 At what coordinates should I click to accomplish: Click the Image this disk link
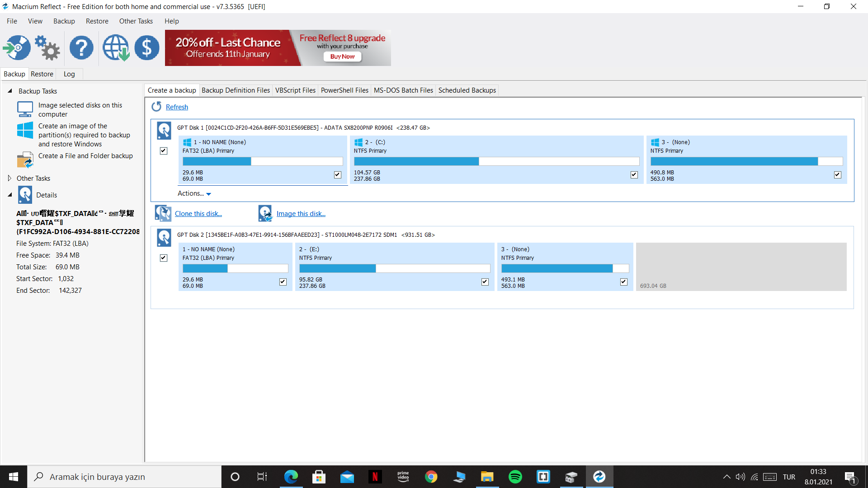tap(301, 214)
